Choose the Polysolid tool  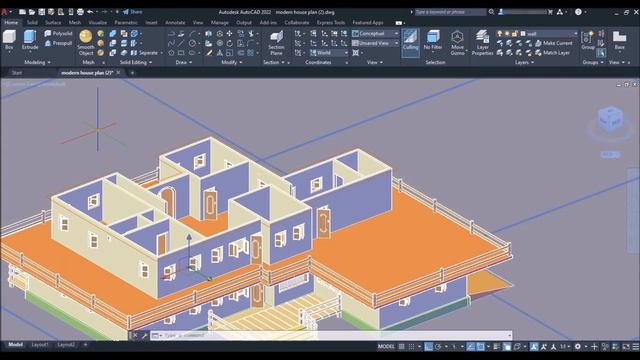pos(58,33)
